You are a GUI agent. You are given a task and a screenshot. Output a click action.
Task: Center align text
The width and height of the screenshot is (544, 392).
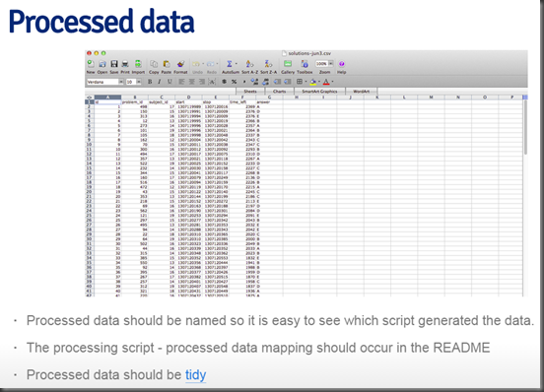pyautogui.click(x=191, y=82)
